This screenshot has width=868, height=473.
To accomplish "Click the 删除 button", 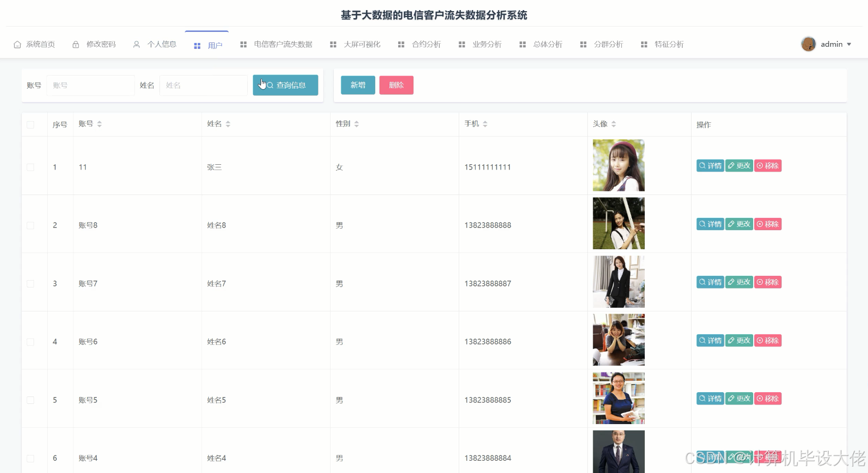I will (x=397, y=85).
